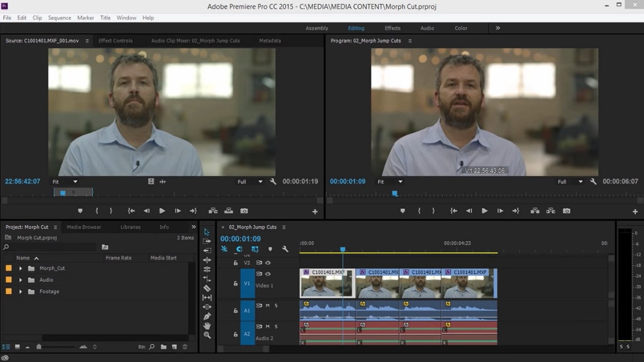This screenshot has height=362, width=644.
Task: Select the Track Select Forward tool
Action: pyautogui.click(x=207, y=241)
